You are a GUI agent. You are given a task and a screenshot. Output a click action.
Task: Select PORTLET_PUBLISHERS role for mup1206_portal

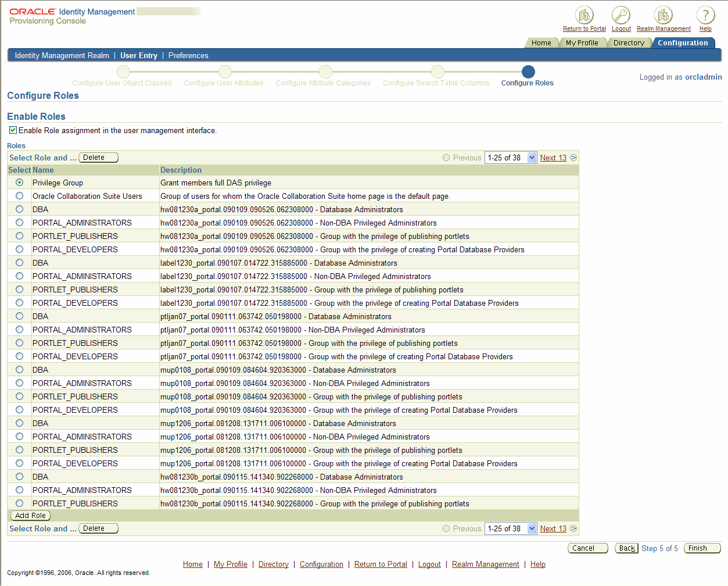coord(20,450)
